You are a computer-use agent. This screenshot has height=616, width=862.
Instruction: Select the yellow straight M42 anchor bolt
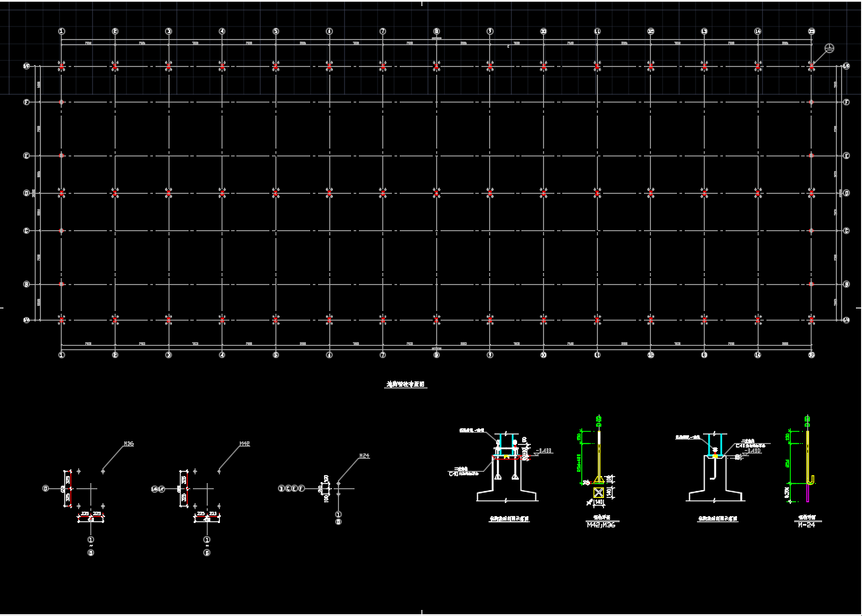coord(599,456)
